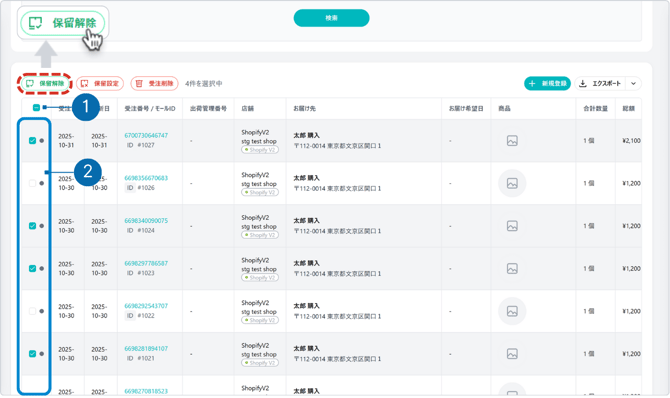Check the checkbox for order #1026
The height and width of the screenshot is (398, 670).
32,183
